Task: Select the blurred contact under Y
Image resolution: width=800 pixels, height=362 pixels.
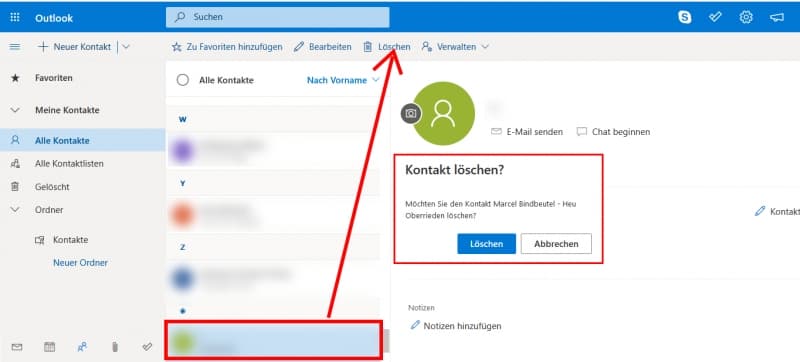Action: [273, 215]
